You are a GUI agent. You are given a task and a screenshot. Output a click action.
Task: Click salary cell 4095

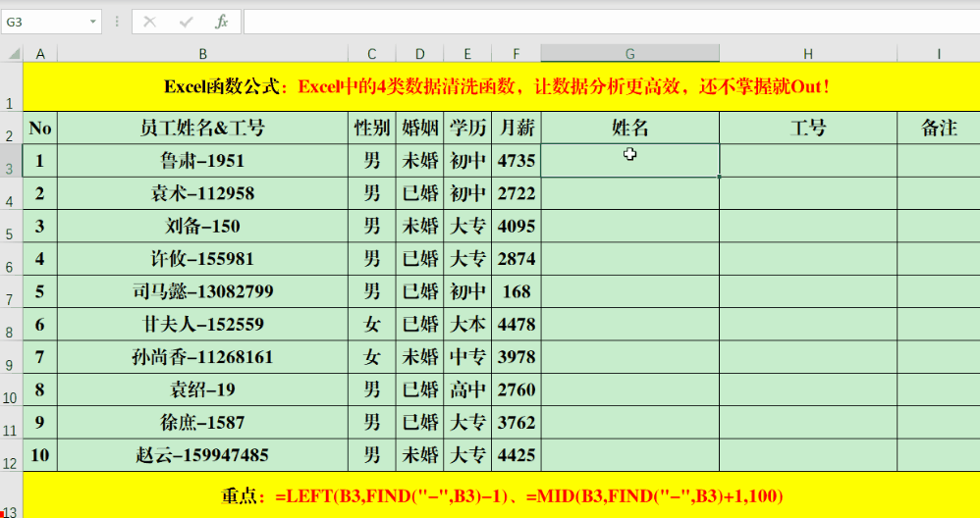coord(517,226)
